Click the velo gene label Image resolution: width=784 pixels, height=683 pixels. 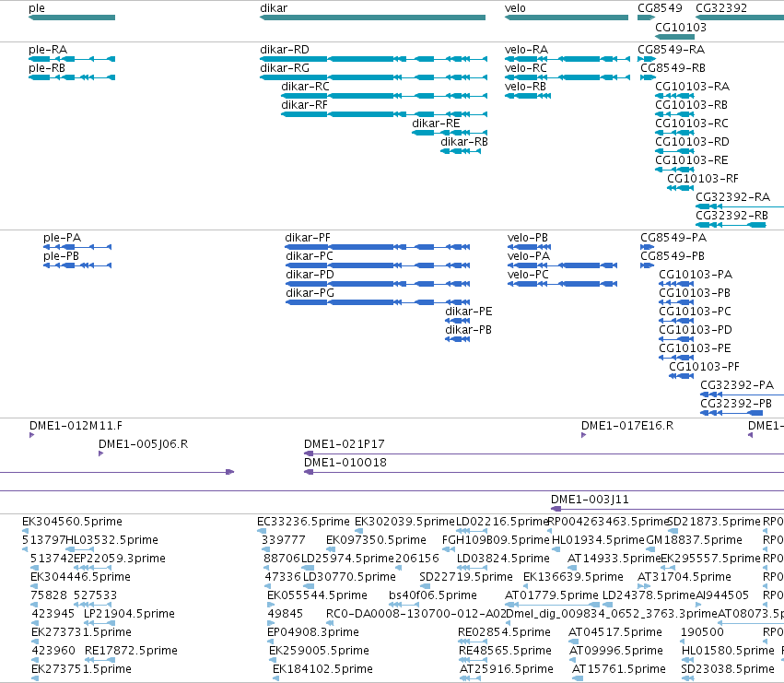(x=515, y=8)
